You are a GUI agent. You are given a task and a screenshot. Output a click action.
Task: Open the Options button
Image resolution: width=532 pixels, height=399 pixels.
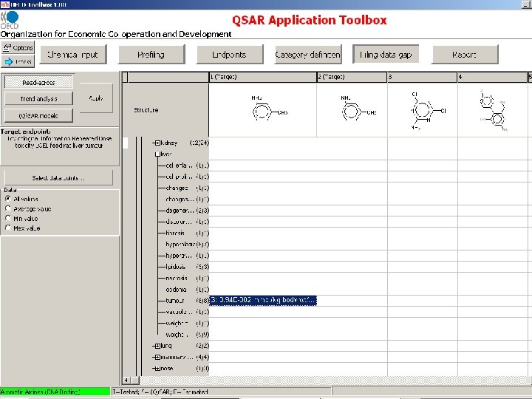pos(18,48)
